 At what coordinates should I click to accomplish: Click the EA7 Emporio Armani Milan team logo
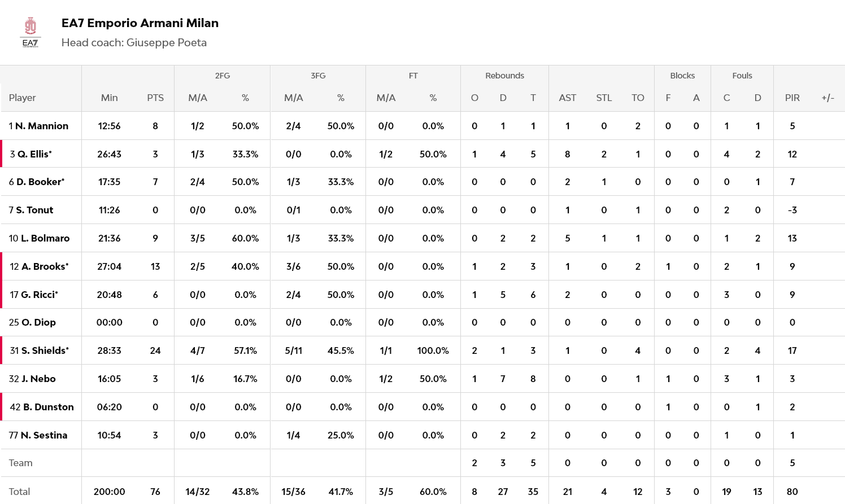[x=31, y=33]
